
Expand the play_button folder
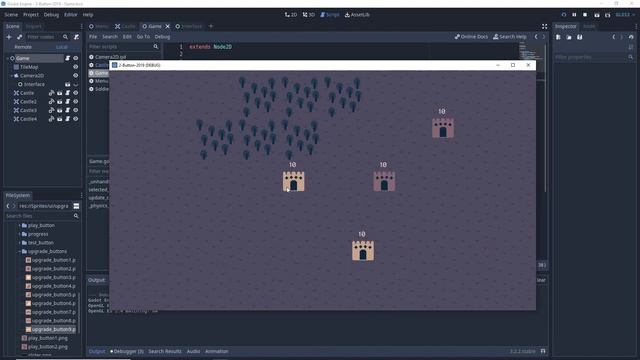click(x=19, y=225)
